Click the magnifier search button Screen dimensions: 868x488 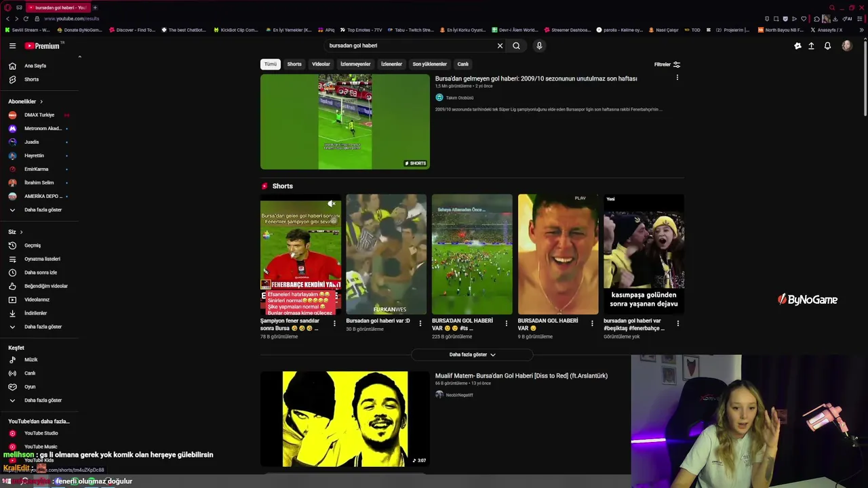tap(516, 45)
